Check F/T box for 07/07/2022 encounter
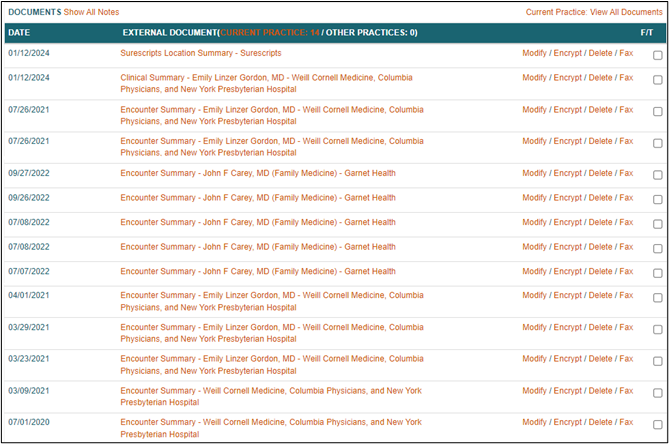Image resolution: width=669 pixels, height=444 pixels. pos(657,273)
